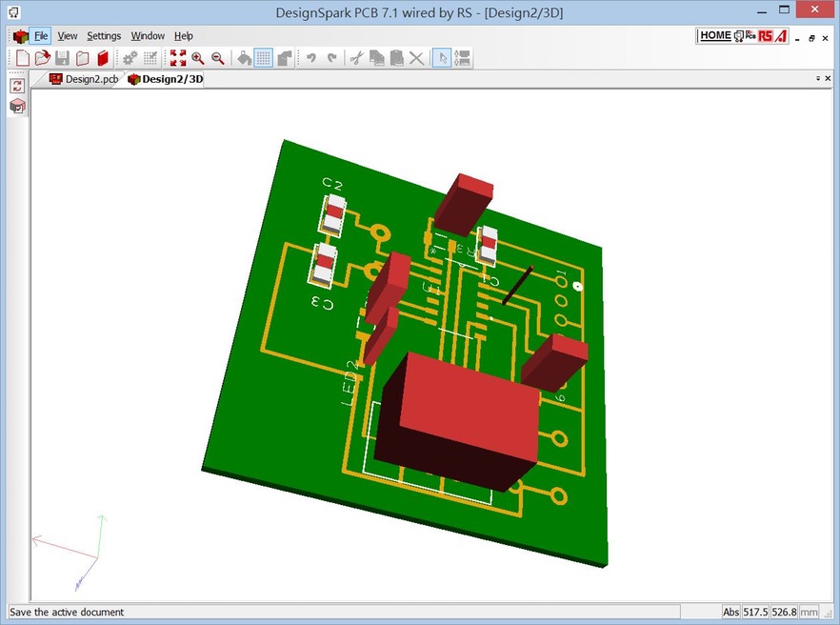The width and height of the screenshot is (840, 625).
Task: Paste from clipboard icon
Action: click(397, 58)
